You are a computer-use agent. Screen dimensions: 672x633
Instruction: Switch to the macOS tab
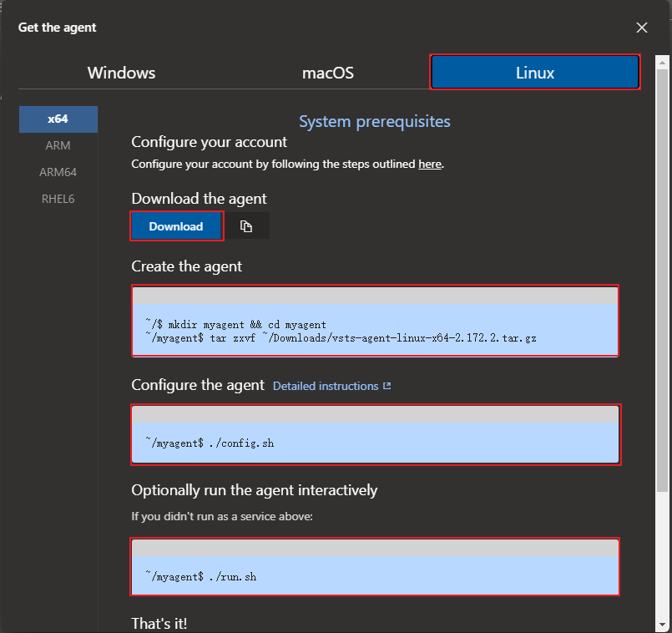(327, 73)
